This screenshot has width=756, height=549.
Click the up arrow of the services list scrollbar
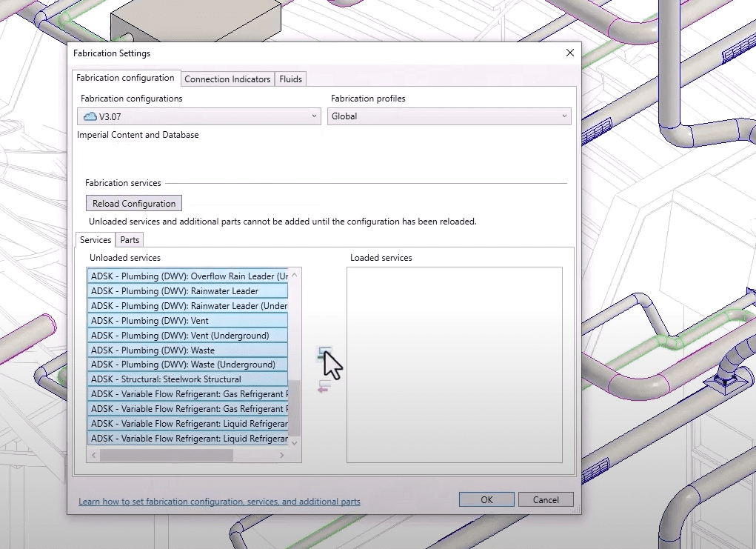point(295,275)
